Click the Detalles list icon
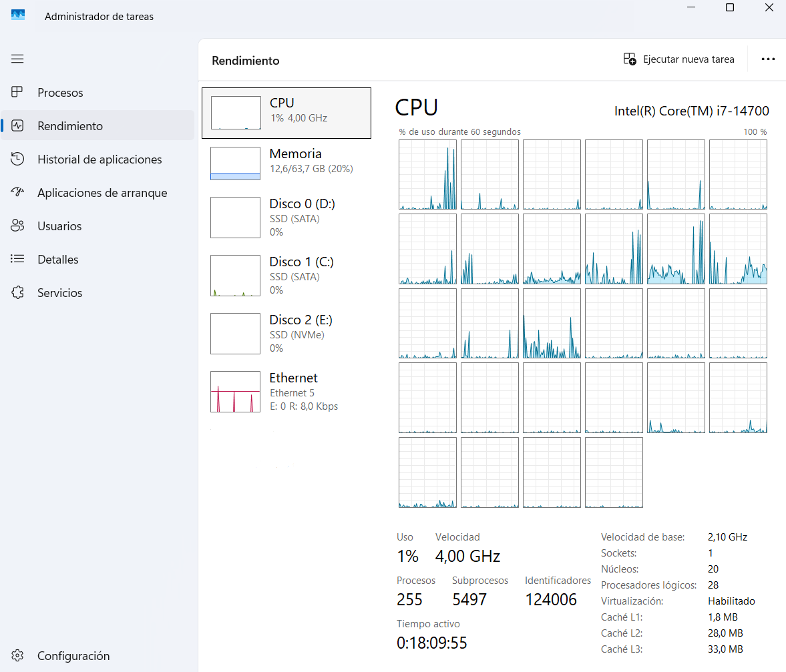 point(17,259)
